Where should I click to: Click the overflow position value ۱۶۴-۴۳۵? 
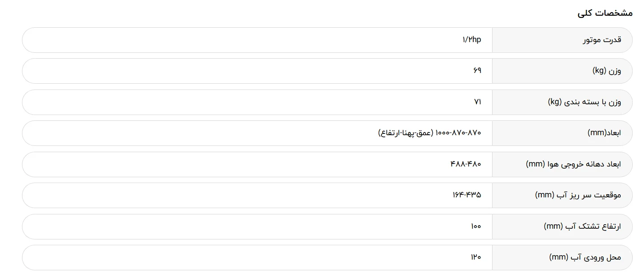467,195
